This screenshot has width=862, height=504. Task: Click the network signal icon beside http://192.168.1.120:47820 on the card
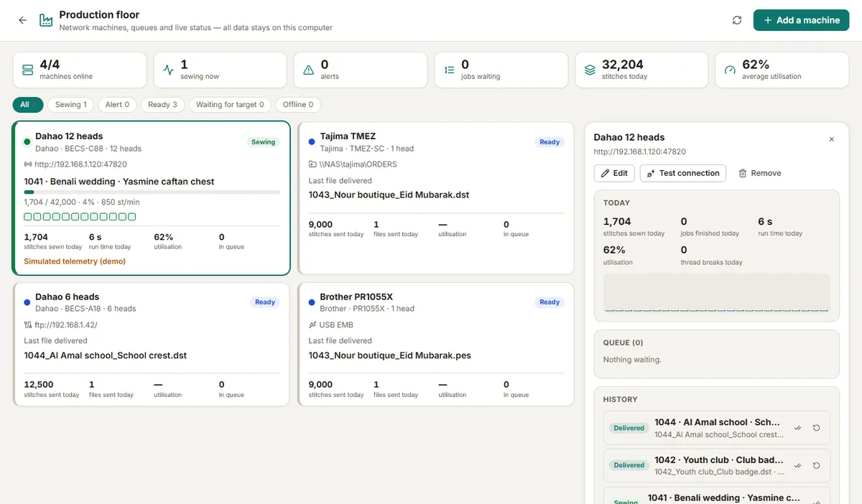point(28,164)
